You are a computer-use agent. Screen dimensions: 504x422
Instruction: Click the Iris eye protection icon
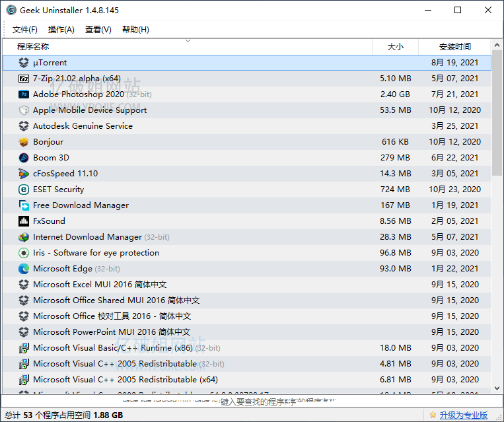point(24,253)
